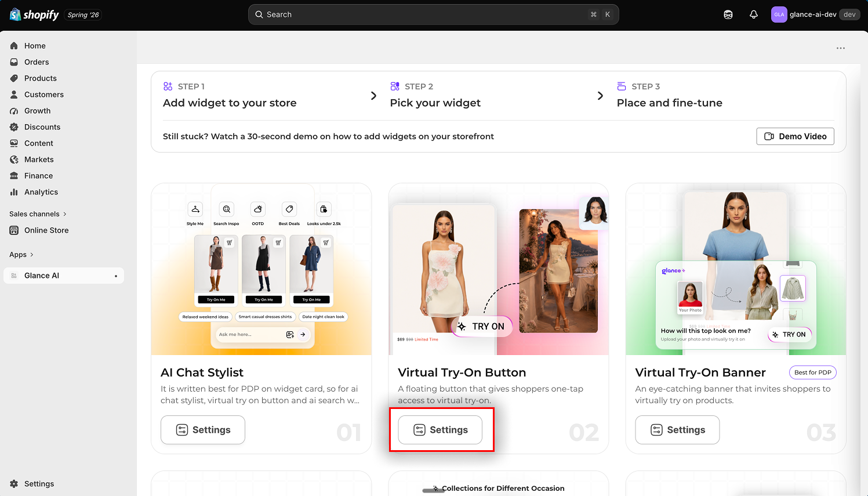Image resolution: width=868 pixels, height=496 pixels.
Task: Open AI Chat Stylist Settings
Action: tap(203, 430)
